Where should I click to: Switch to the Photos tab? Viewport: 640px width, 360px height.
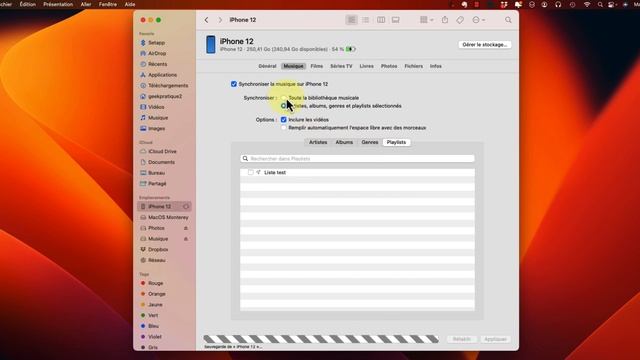tap(389, 66)
